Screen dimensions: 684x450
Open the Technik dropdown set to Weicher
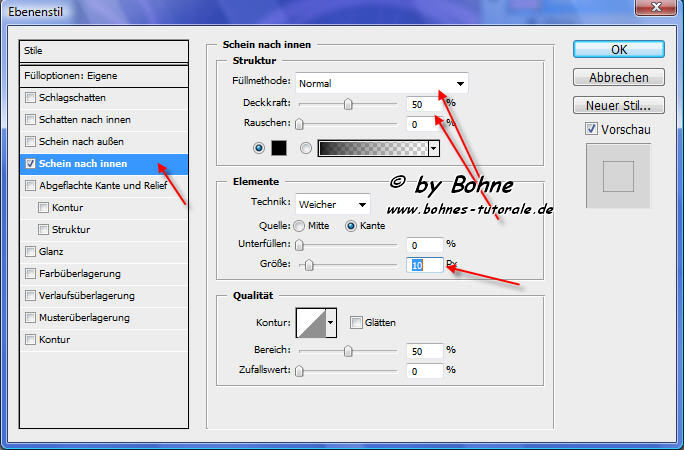pyautogui.click(x=333, y=204)
